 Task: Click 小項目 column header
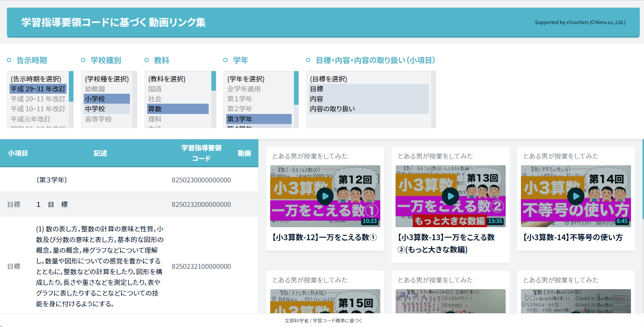pos(18,153)
